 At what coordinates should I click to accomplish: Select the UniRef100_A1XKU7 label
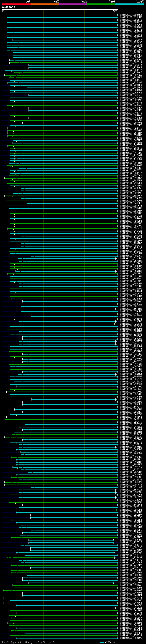[131, 583]
